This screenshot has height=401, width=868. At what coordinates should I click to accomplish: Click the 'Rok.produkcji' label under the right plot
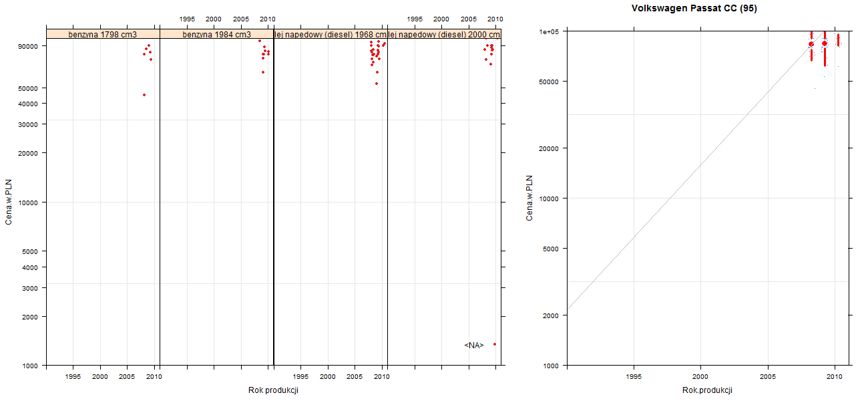pos(708,390)
